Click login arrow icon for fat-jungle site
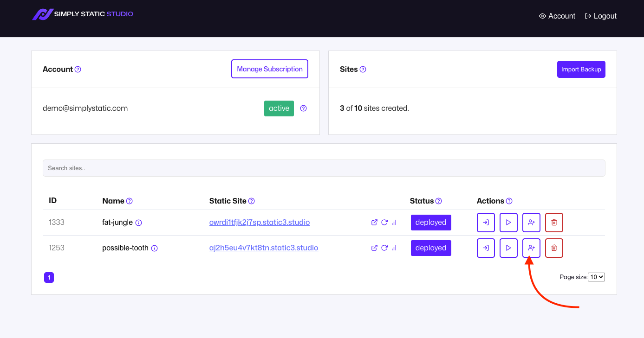Viewport: 644px width, 338px height. [x=486, y=223]
